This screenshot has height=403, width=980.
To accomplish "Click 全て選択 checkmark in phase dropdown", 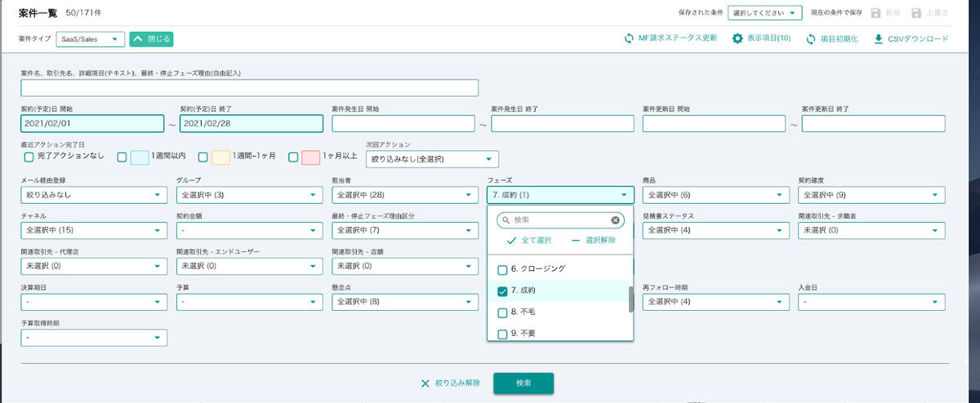I will (512, 241).
